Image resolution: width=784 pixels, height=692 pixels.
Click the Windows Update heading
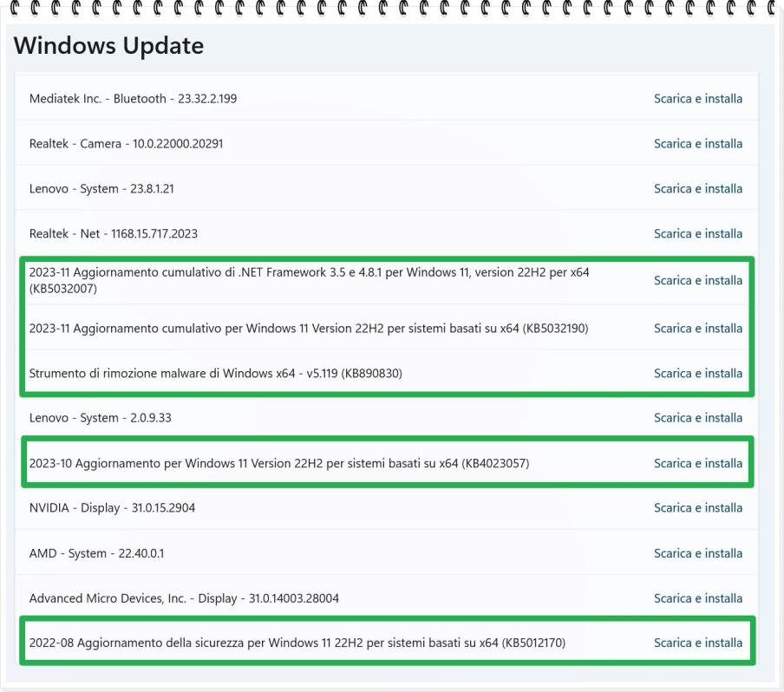[108, 46]
